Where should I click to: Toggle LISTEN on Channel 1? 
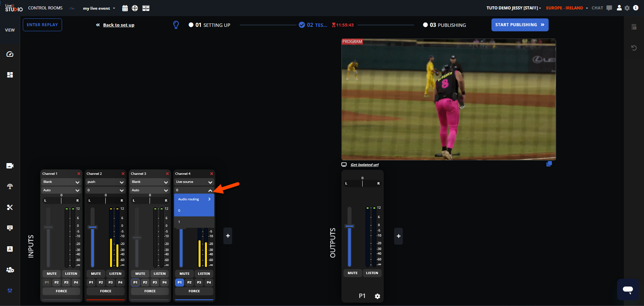(71, 274)
